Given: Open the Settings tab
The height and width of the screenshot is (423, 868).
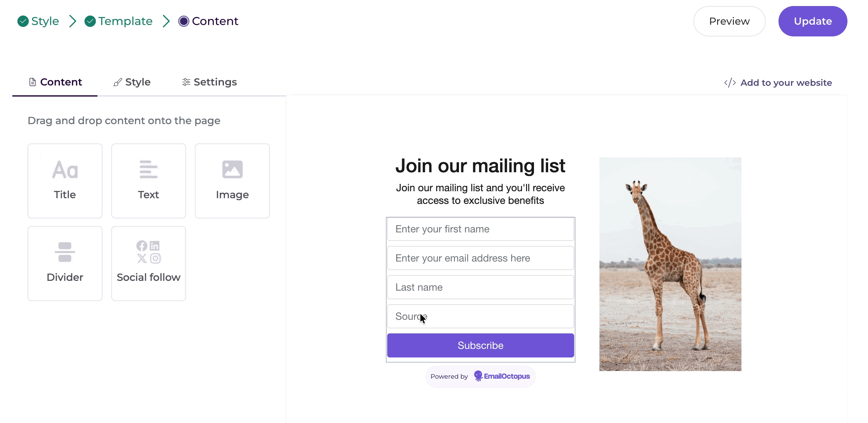Looking at the screenshot, I should [x=209, y=82].
